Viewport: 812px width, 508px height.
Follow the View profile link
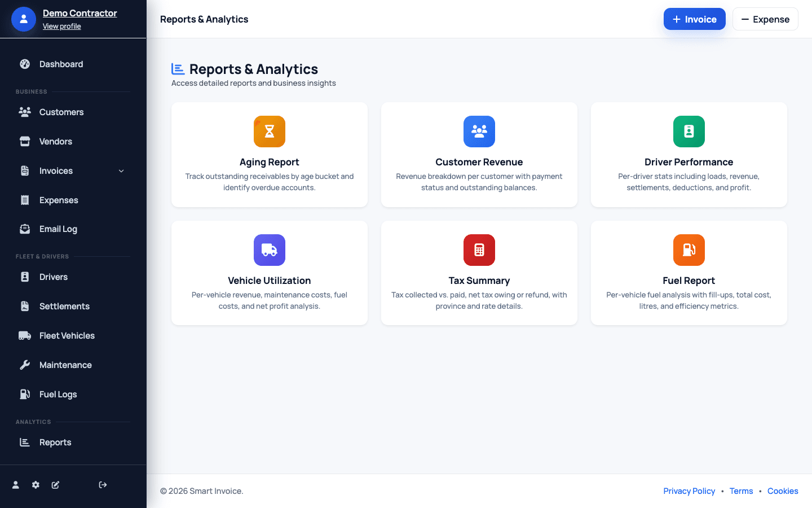(x=62, y=27)
